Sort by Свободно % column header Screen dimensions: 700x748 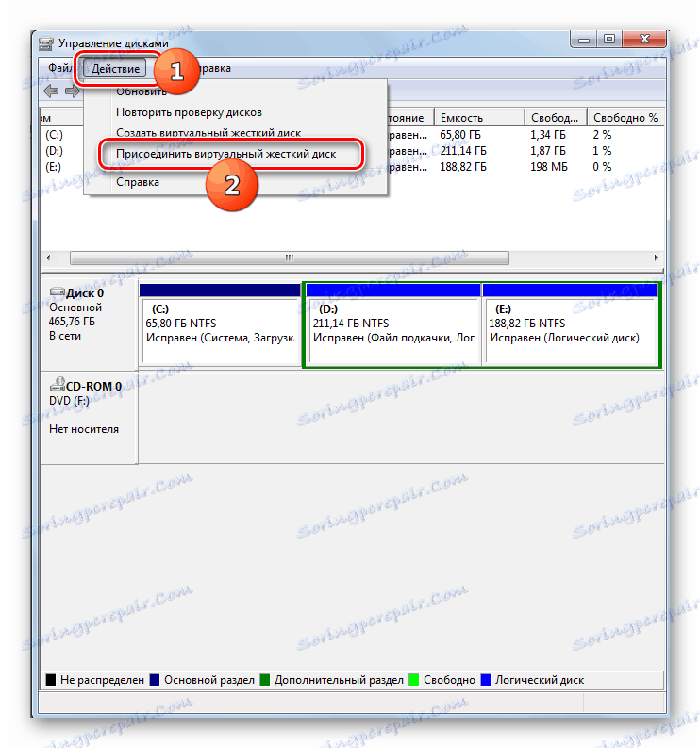(x=625, y=117)
